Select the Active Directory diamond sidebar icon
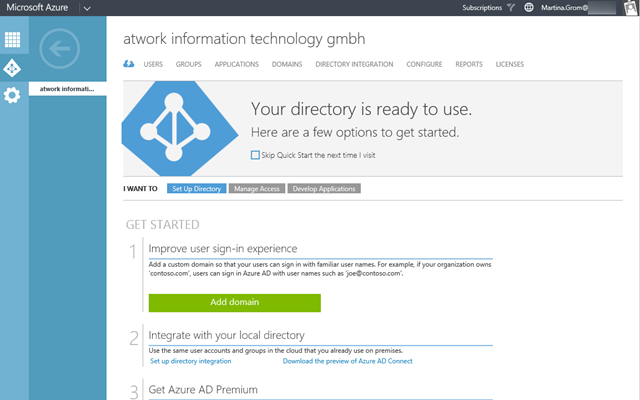Image resolution: width=640 pixels, height=400 pixels. 12,68
